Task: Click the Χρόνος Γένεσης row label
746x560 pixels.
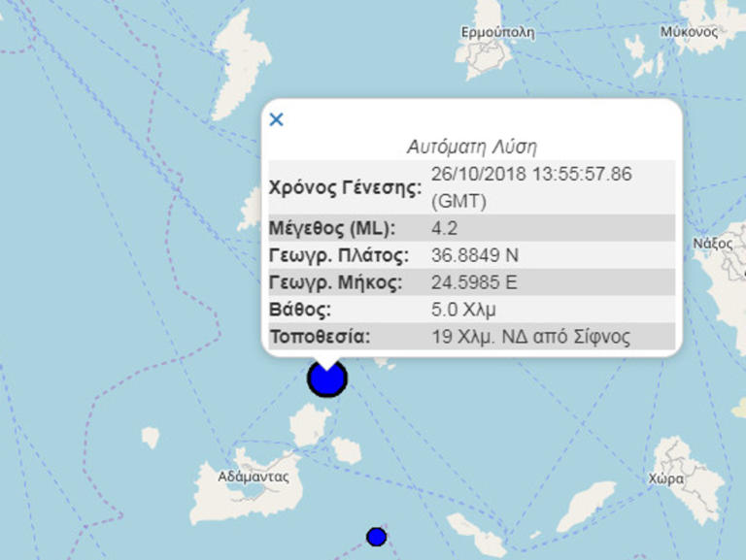Action: click(346, 187)
